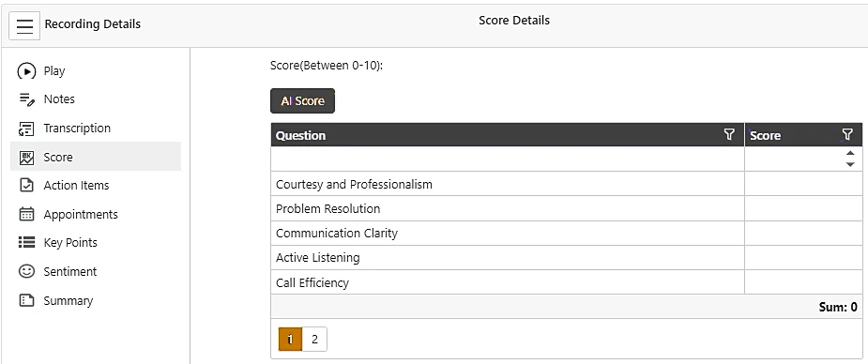This screenshot has width=868, height=364.
Task: Click the Action Items checkmark icon
Action: pos(26,186)
